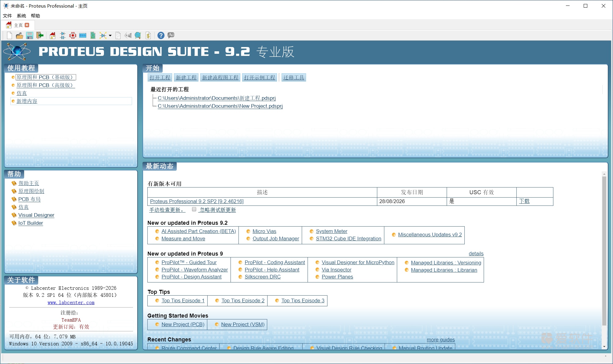The height and width of the screenshot is (364, 613).
Task: Select the 主页 tab
Action: [17, 25]
